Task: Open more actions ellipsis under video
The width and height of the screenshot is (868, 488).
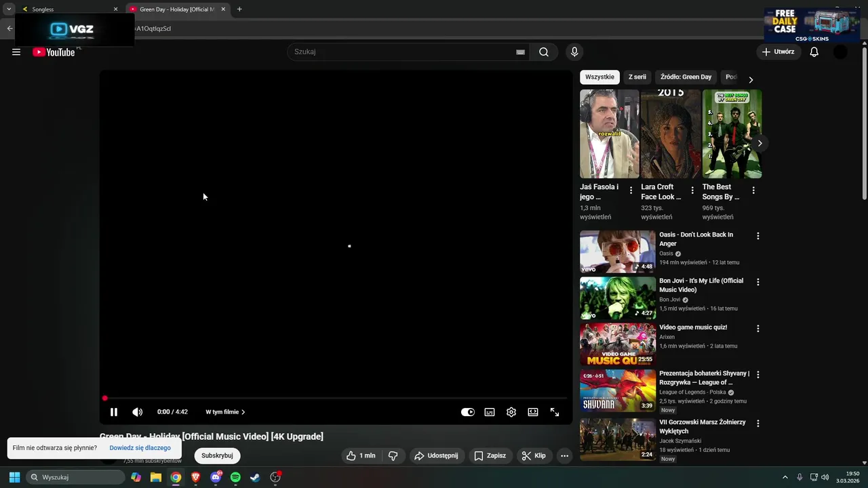Action: (x=564, y=455)
